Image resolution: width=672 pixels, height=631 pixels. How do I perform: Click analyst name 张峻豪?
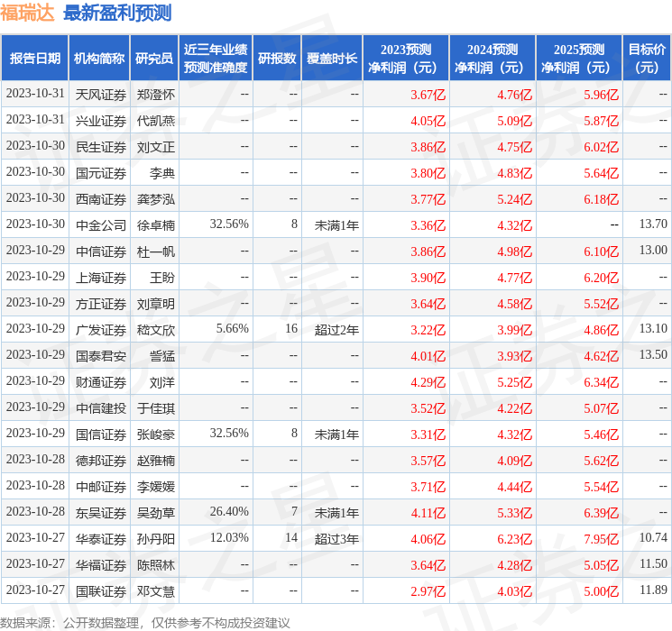point(155,434)
